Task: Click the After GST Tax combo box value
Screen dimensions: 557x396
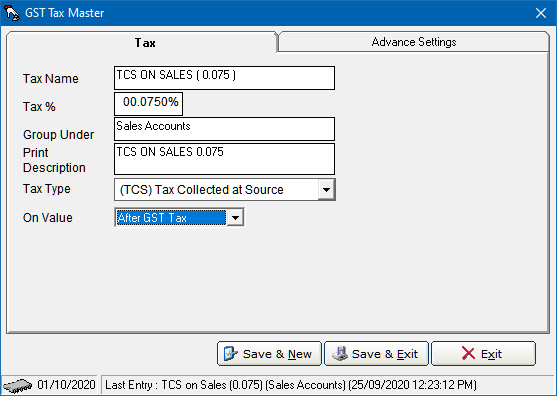Action: [x=171, y=217]
